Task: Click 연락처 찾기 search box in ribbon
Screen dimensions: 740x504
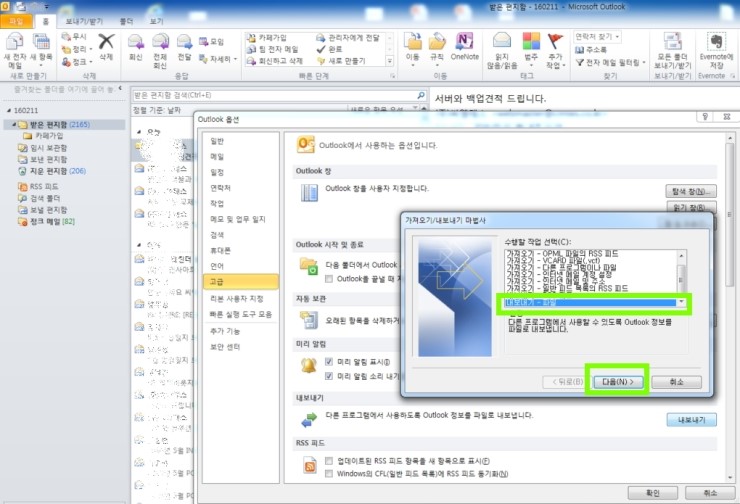Action: point(597,36)
